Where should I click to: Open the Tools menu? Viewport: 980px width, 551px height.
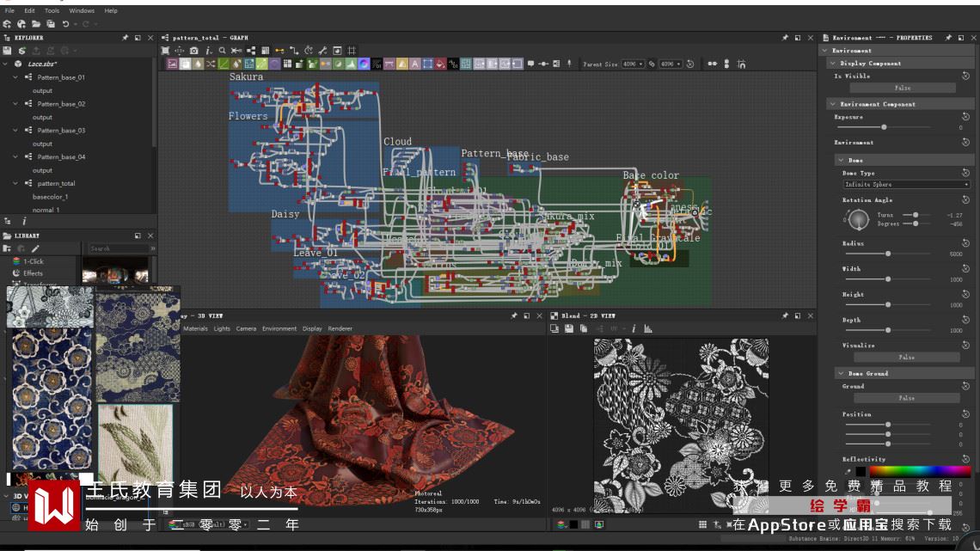tap(52, 10)
